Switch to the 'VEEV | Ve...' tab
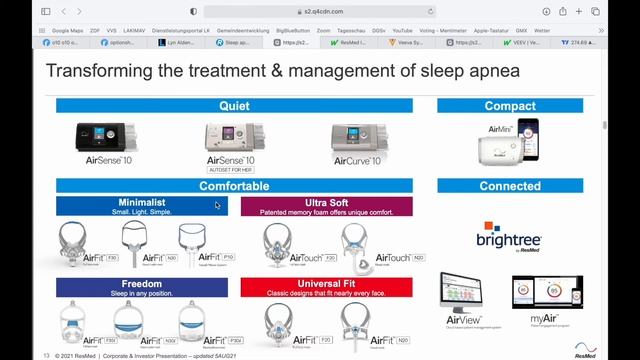The image size is (640, 360). 522,42
